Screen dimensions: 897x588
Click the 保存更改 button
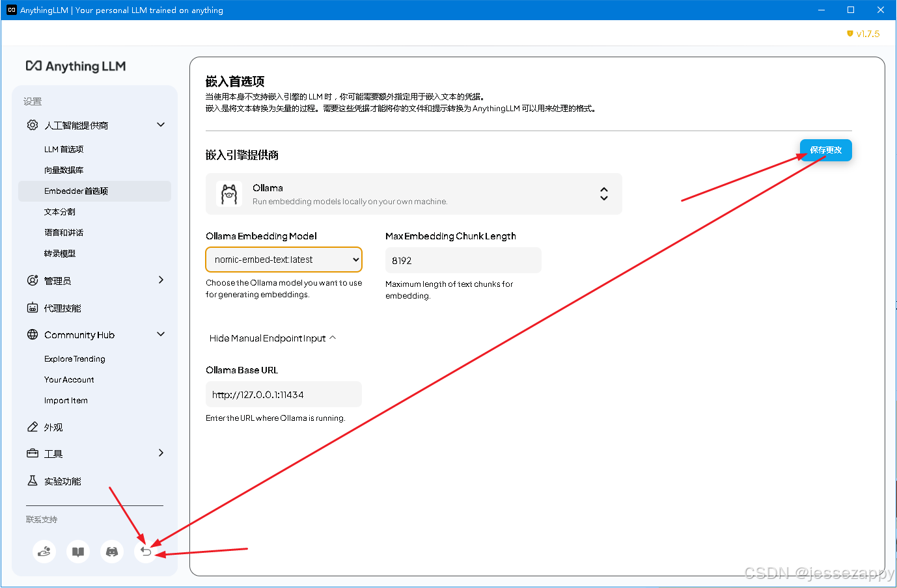tap(826, 150)
